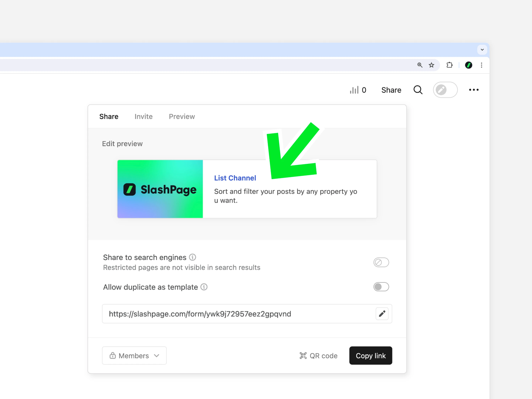Open browser vertical dots menu
532x399 pixels.
point(481,65)
